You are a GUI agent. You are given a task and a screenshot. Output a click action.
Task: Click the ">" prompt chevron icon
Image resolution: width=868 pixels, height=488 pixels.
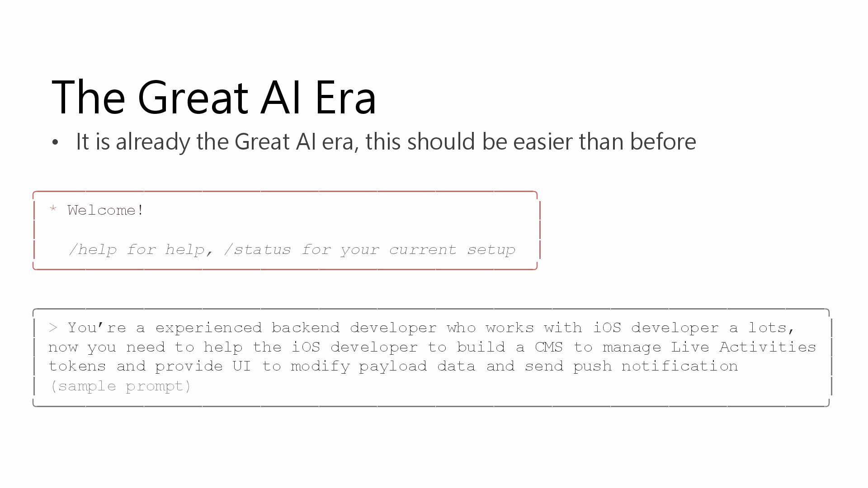tap(53, 327)
